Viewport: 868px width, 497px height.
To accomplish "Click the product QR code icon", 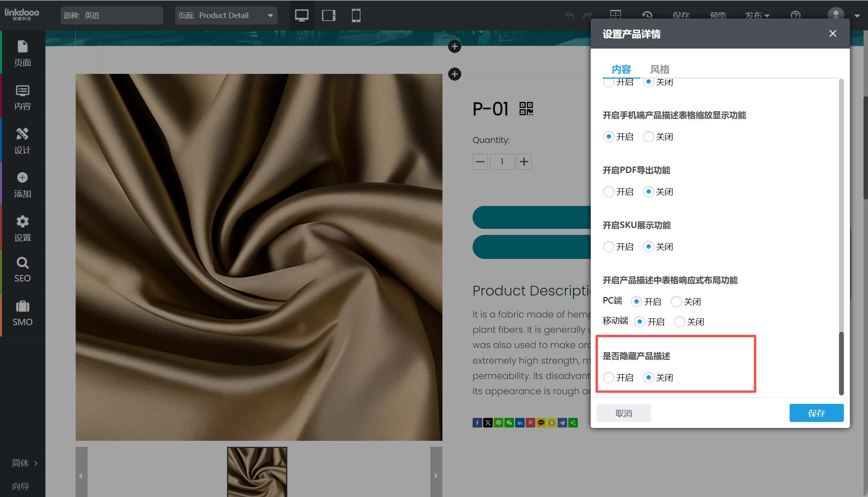I will coord(526,108).
